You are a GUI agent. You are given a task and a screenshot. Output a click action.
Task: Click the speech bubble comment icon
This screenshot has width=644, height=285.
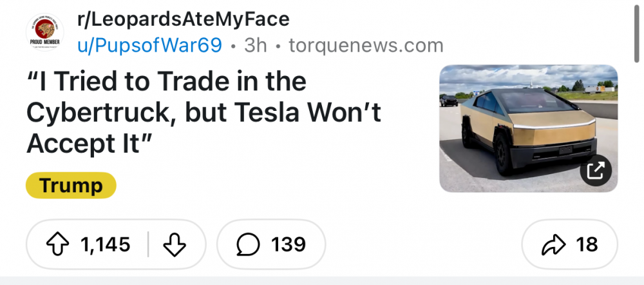coord(249,245)
